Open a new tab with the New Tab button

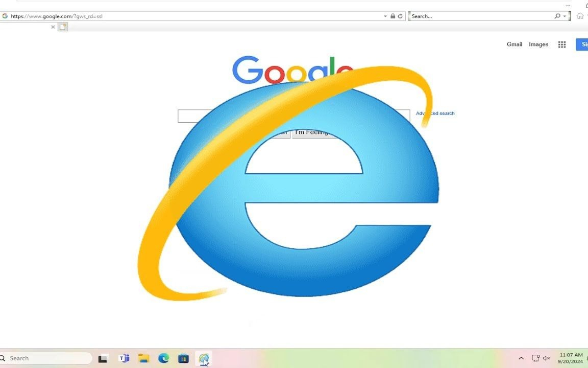(x=63, y=27)
